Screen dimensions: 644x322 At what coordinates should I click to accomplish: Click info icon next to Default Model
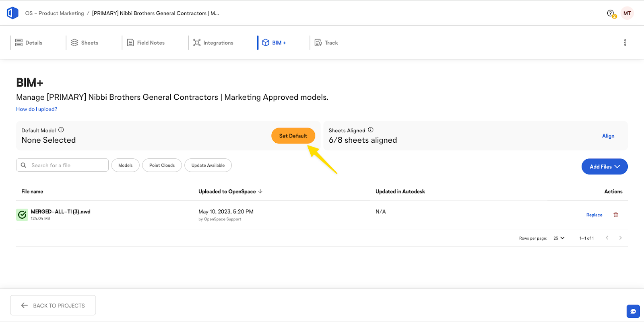[61, 130]
